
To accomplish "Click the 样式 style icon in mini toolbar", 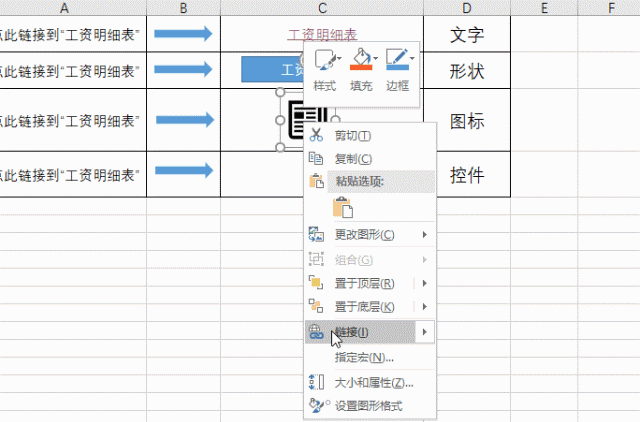I will 325,60.
